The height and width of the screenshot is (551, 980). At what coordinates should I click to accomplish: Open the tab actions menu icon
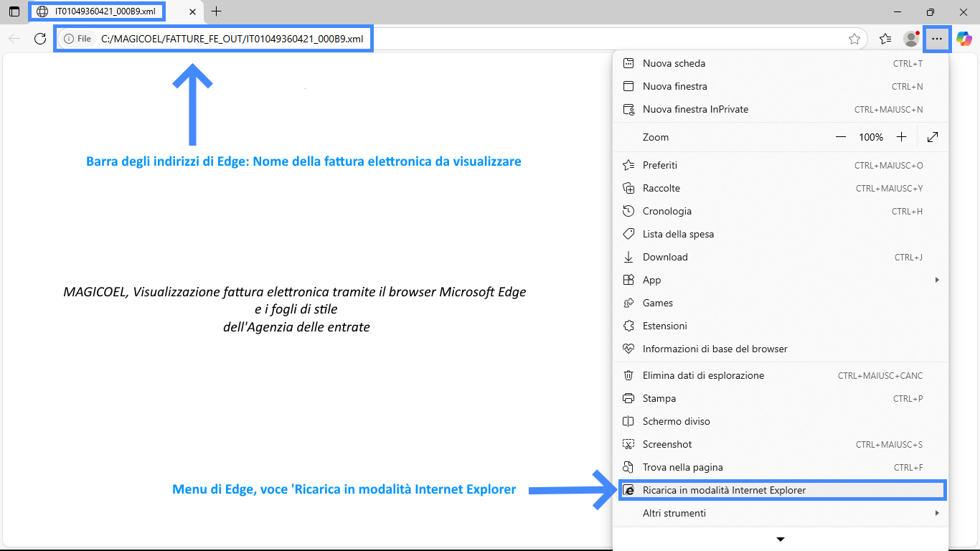click(x=14, y=11)
